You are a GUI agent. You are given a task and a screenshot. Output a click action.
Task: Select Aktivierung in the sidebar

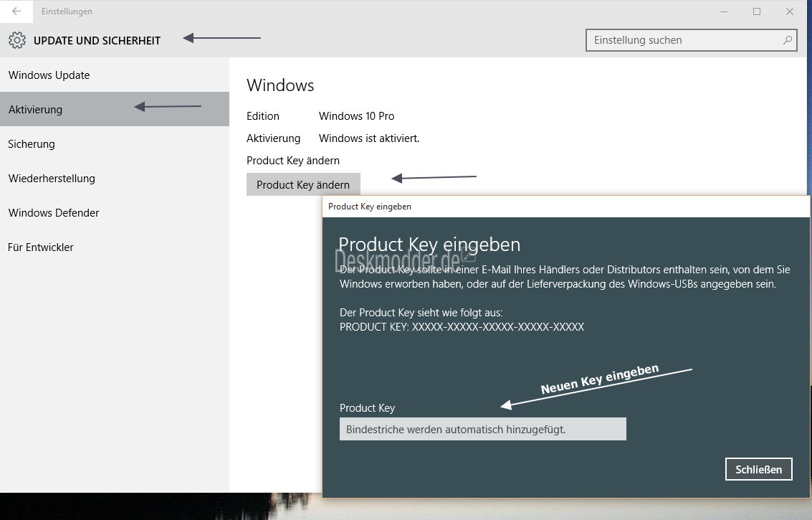[115, 110]
